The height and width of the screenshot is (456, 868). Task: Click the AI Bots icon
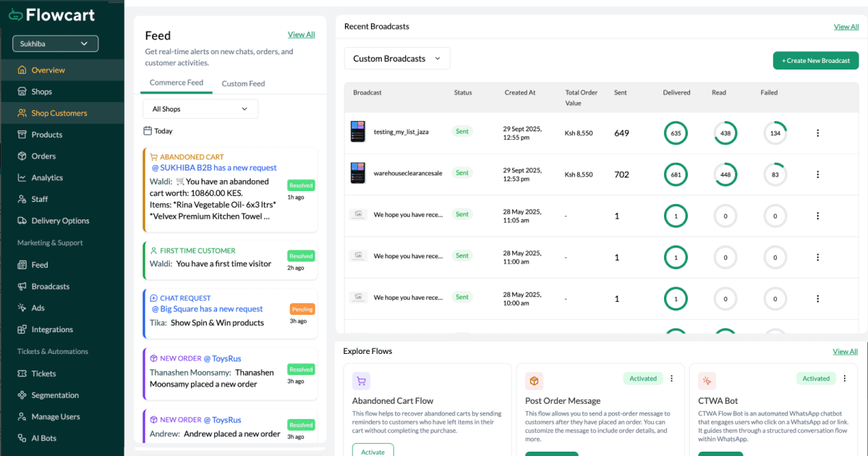pos(22,439)
